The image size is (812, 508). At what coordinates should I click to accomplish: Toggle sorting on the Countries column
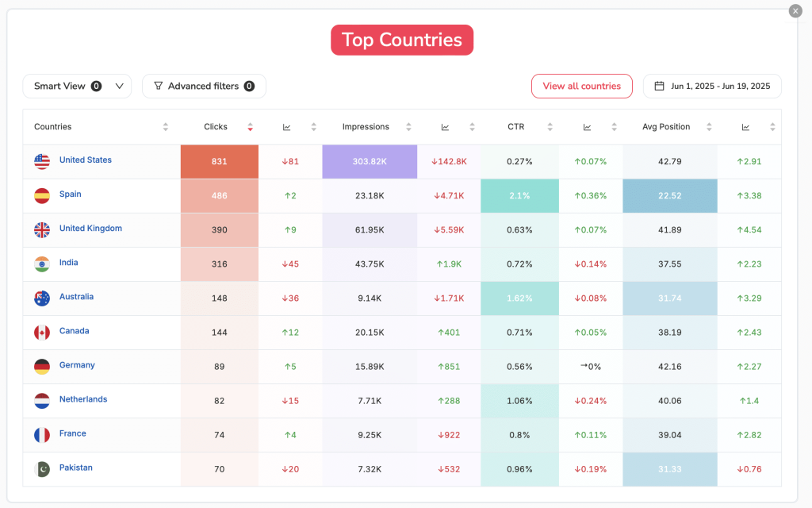pos(165,126)
